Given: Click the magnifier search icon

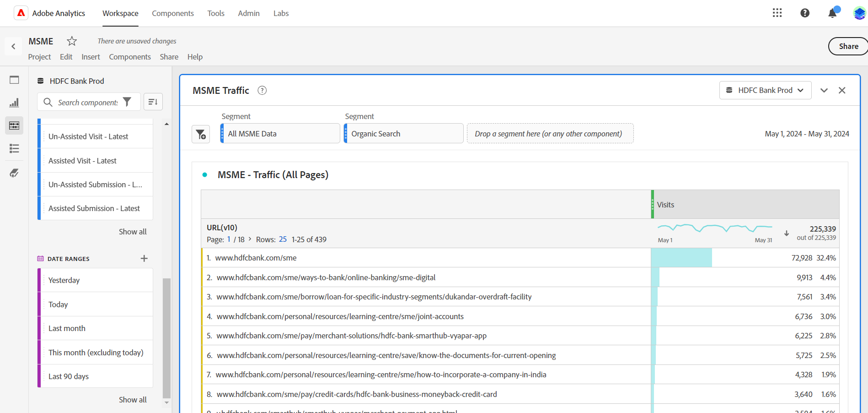Looking at the screenshot, I should pos(48,102).
